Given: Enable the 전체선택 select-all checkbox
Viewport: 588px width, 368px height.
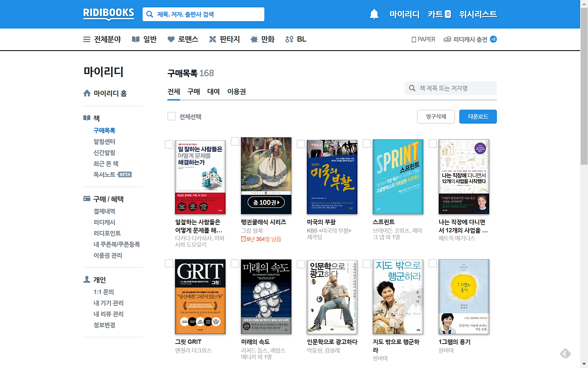Looking at the screenshot, I should (x=171, y=116).
